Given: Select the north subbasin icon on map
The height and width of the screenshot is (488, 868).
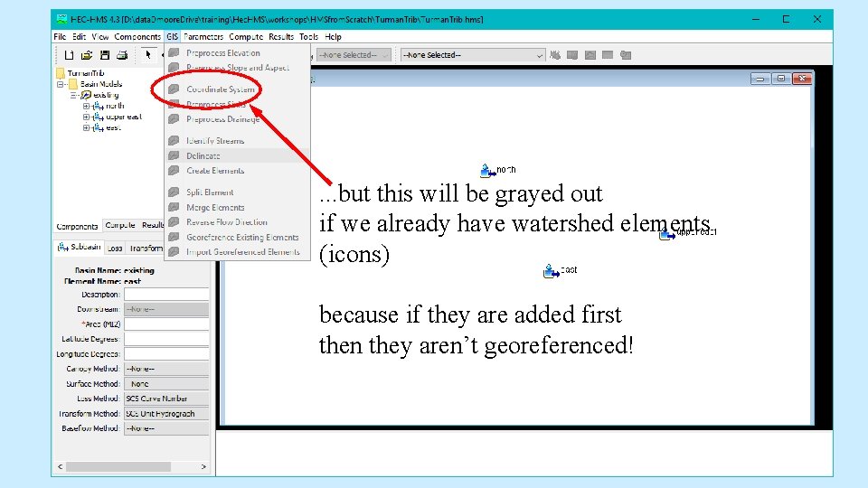Looking at the screenshot, I should (487, 171).
